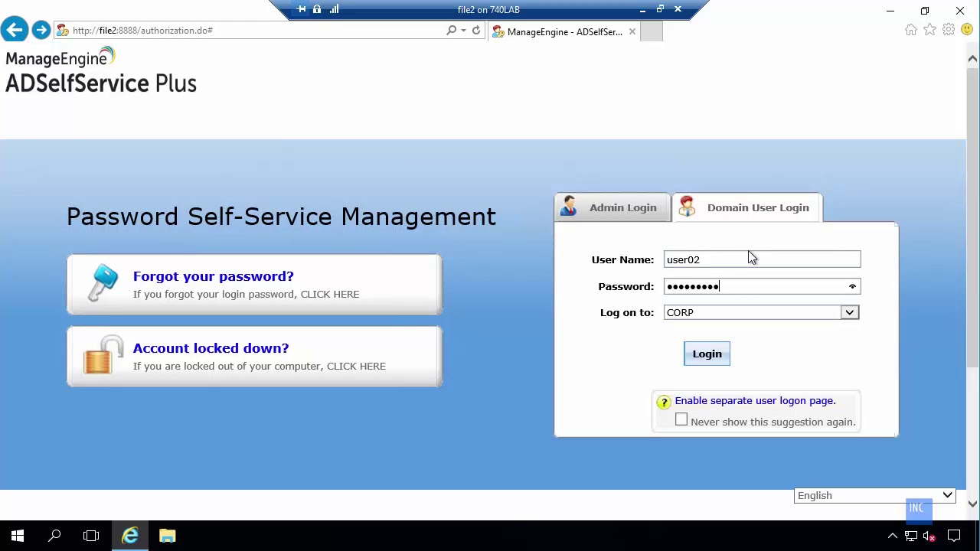Image resolution: width=980 pixels, height=551 pixels.
Task: Open Enable separate user logon page link
Action: coord(755,400)
